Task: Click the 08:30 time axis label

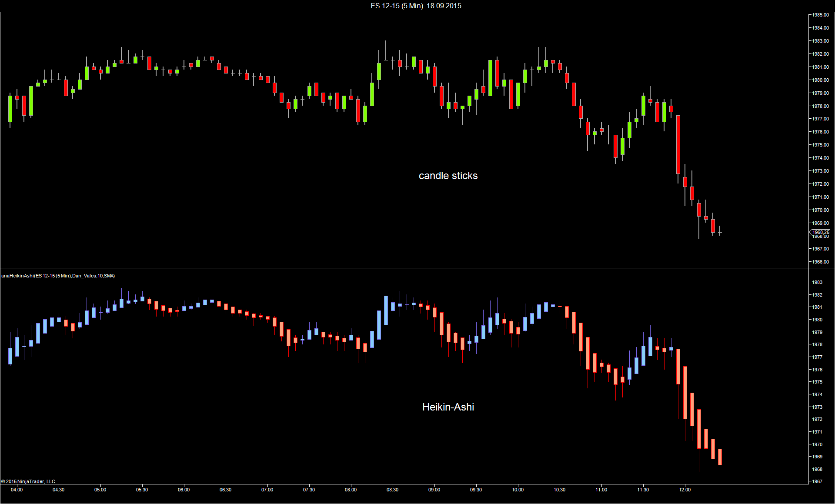Action: 392,490
